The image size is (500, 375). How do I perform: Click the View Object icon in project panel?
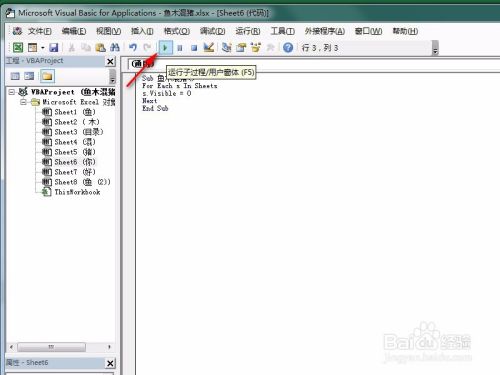29,76
